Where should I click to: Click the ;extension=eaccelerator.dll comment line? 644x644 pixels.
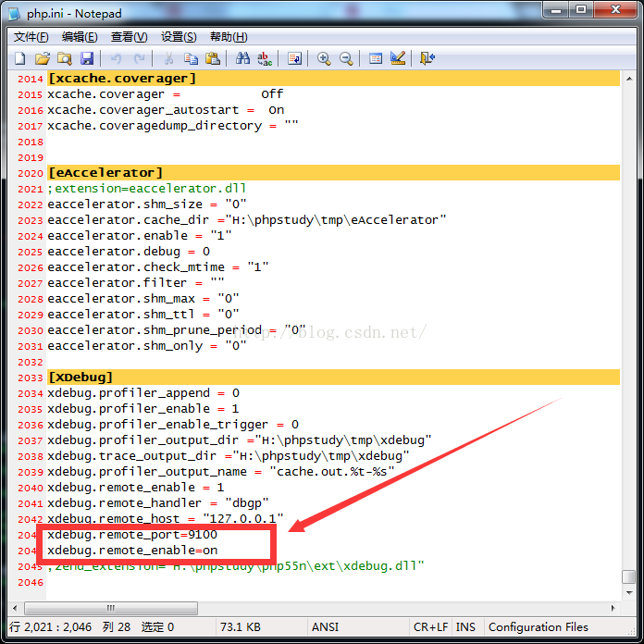point(147,189)
